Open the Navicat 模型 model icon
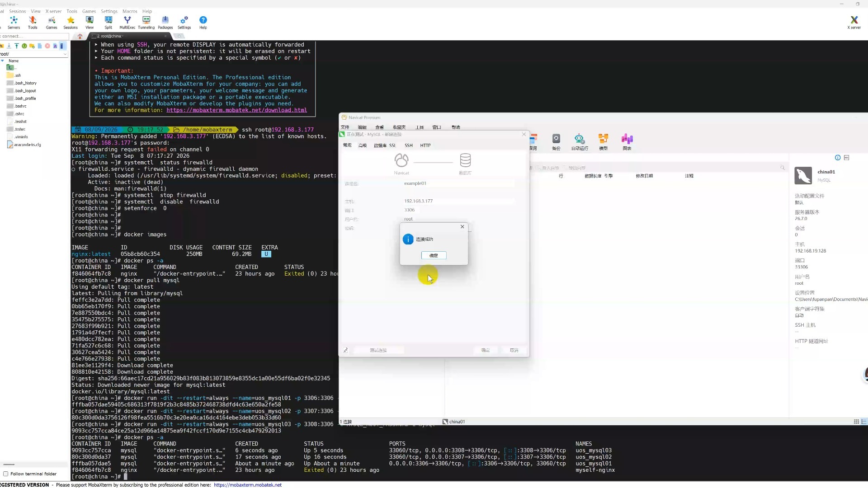The image size is (868, 488). (x=604, y=142)
